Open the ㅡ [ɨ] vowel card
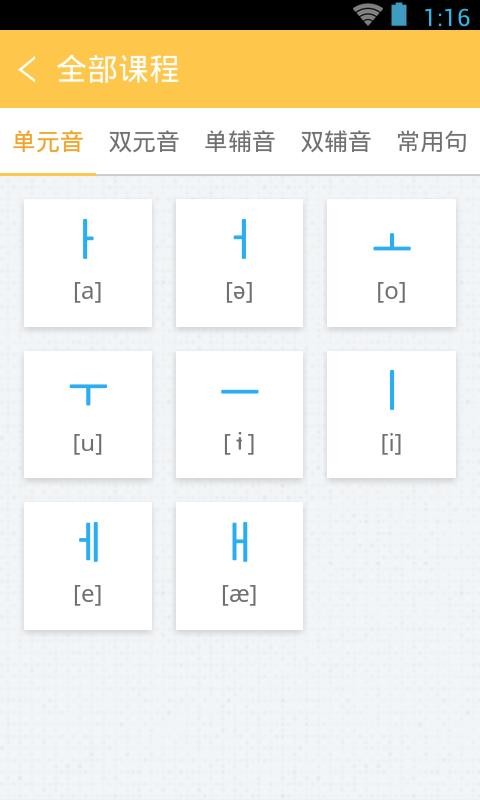480x800 pixels. (x=239, y=414)
